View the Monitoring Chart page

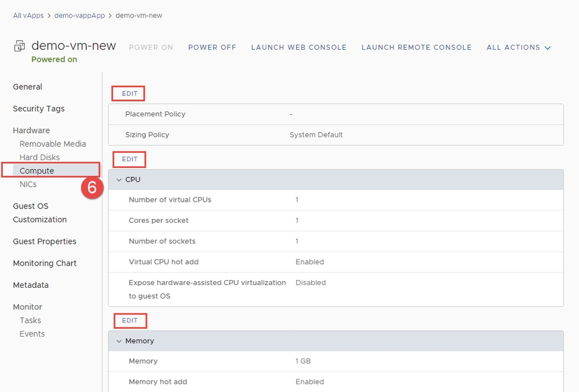point(45,264)
